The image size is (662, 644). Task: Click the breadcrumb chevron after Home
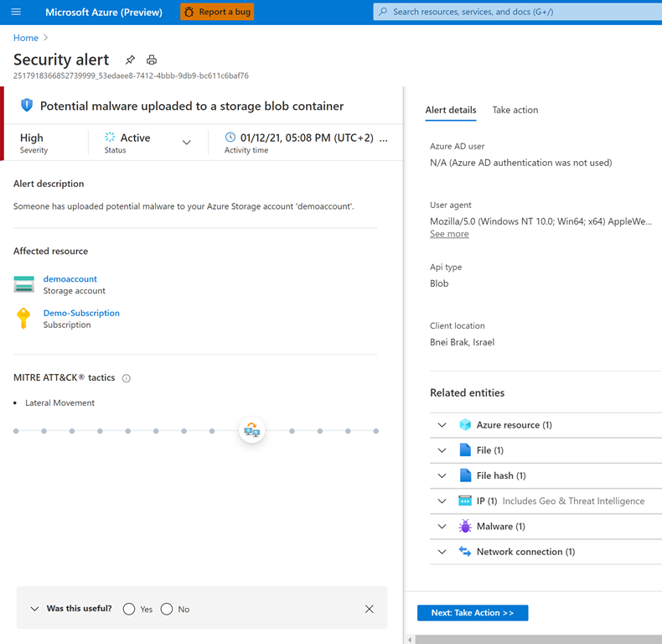click(x=45, y=38)
